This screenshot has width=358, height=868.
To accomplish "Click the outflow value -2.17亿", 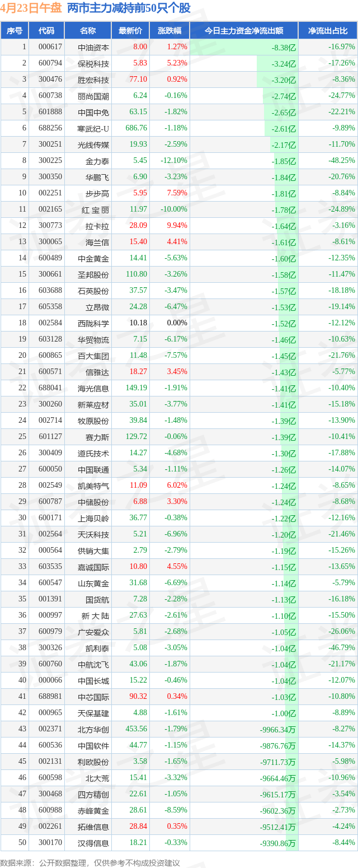I will [x=284, y=145].
